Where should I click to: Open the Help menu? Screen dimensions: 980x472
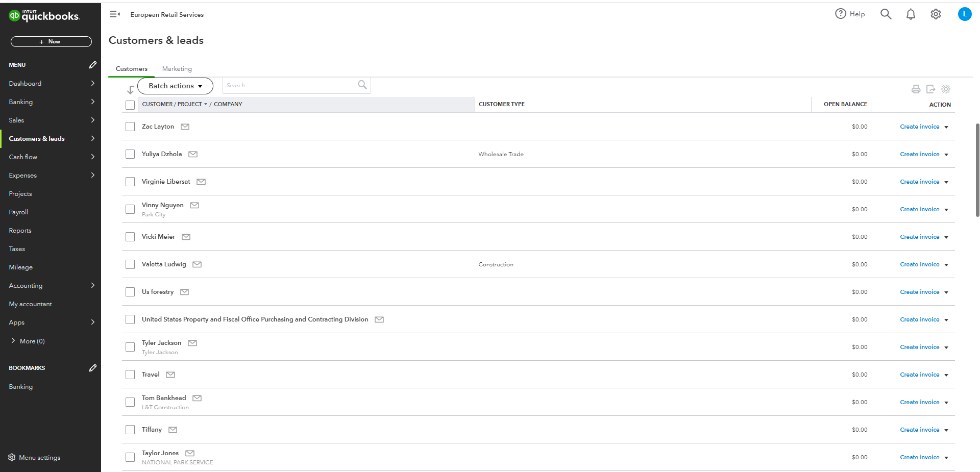(x=850, y=14)
